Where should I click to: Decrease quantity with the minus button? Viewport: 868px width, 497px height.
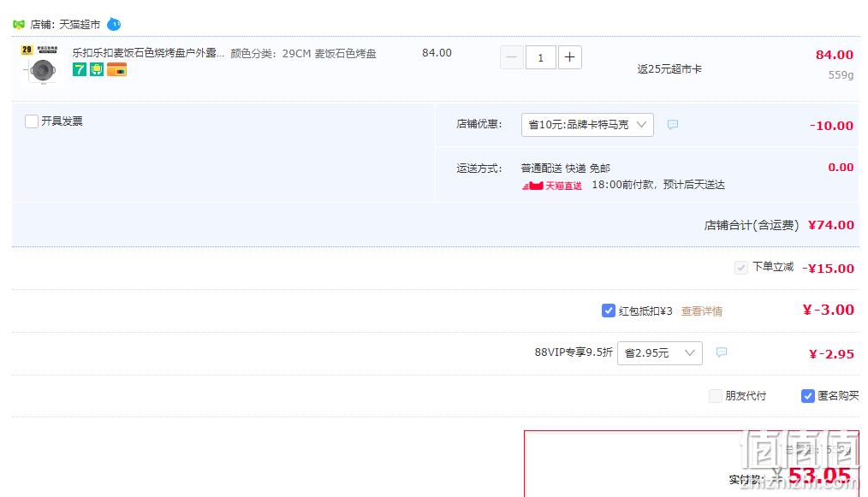coord(512,57)
